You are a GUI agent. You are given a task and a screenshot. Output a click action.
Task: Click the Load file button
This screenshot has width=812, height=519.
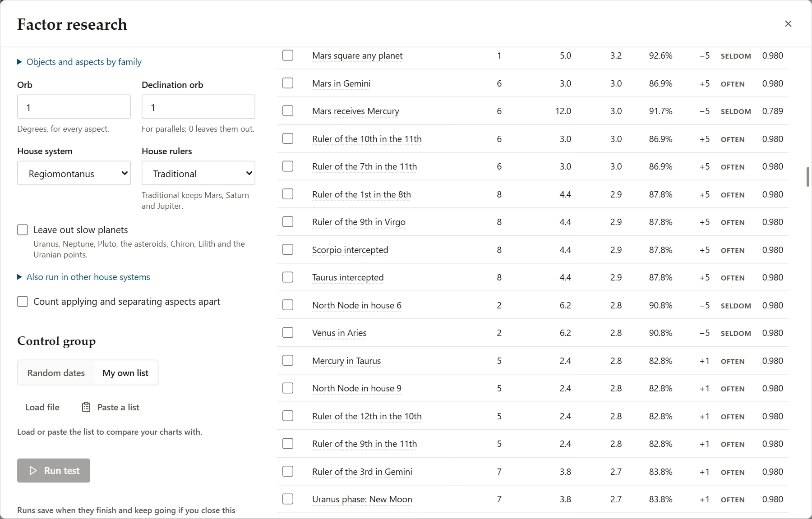[x=42, y=407]
